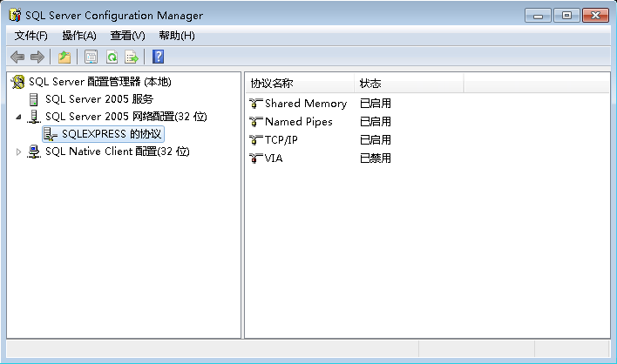
Task: Click the Forward arrow toolbar icon
Action: coord(37,57)
